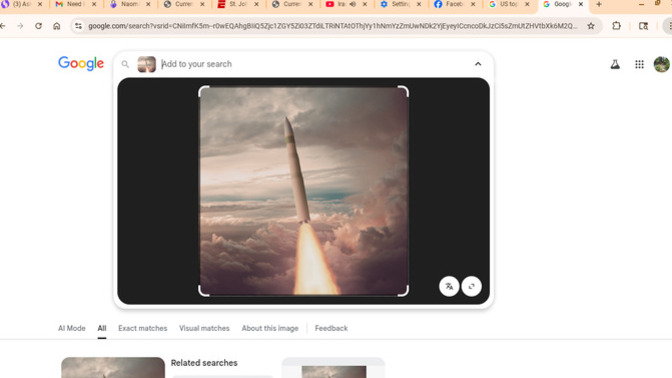Click the Related searches heading

click(x=204, y=363)
